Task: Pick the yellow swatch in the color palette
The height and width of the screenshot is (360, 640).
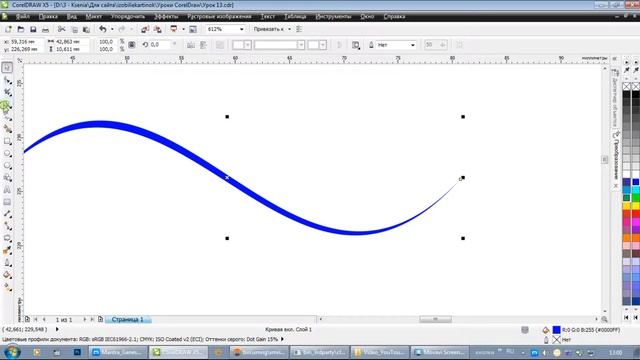Action: click(x=636, y=206)
